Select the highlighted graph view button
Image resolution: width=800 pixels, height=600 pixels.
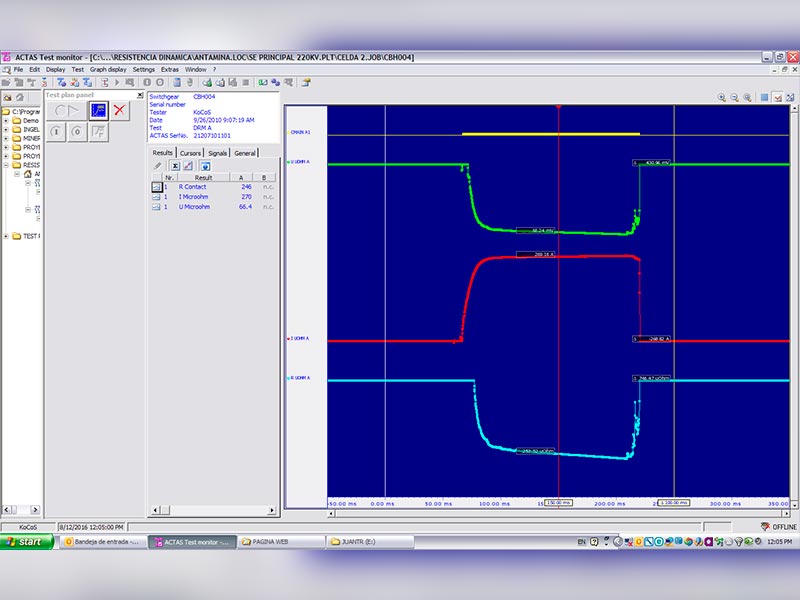click(x=98, y=110)
